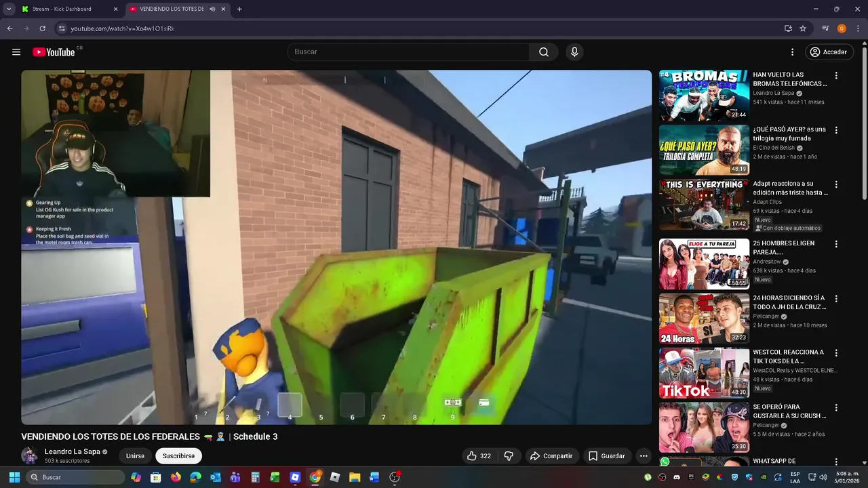Join the channel via Unirse

[x=135, y=456]
